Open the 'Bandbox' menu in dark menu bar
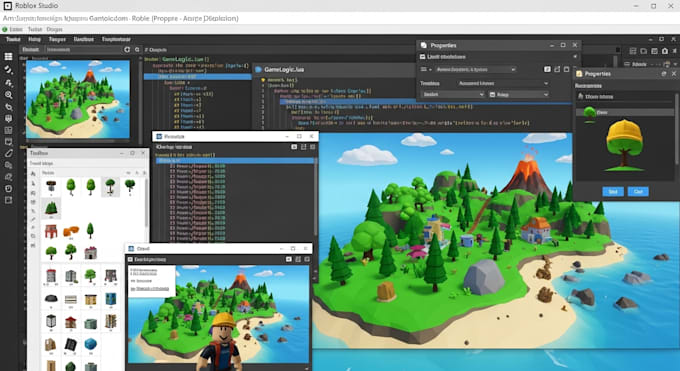The image size is (680, 371). pyautogui.click(x=83, y=39)
